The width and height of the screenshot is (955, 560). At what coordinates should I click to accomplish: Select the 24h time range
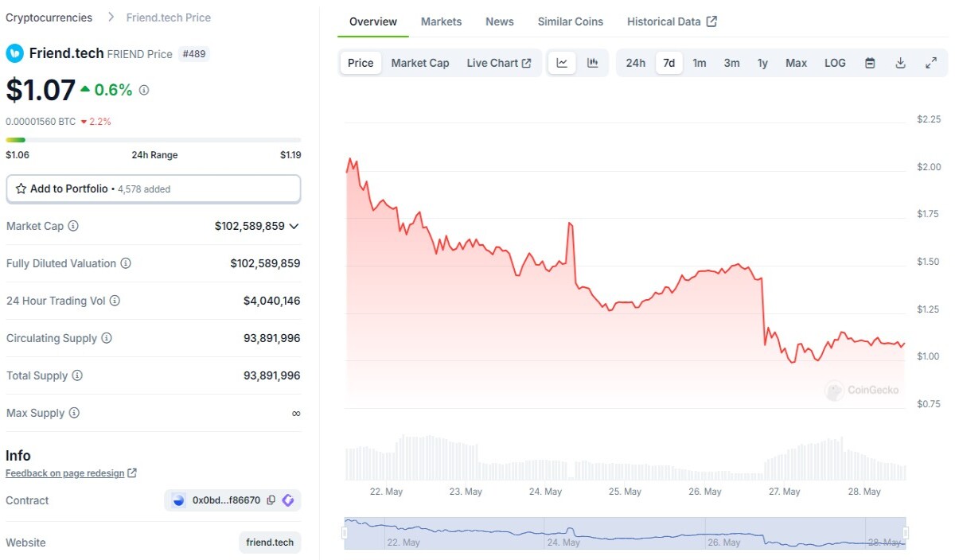635,63
